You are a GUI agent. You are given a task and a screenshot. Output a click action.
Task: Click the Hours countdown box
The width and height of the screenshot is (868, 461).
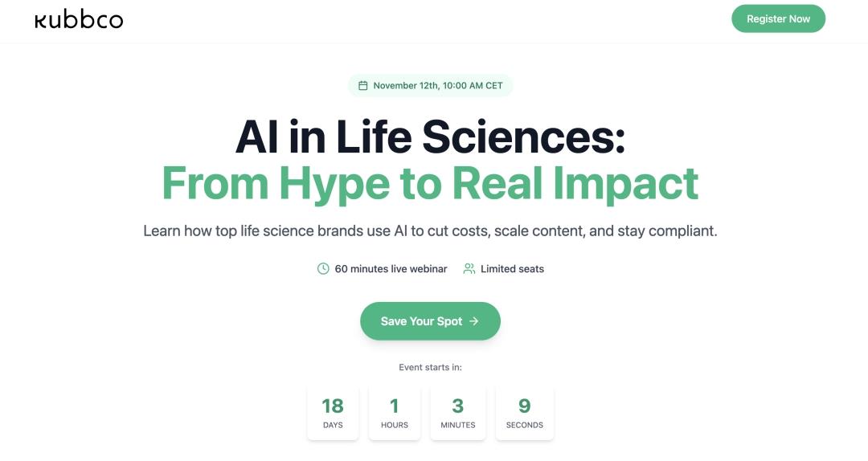pyautogui.click(x=395, y=413)
